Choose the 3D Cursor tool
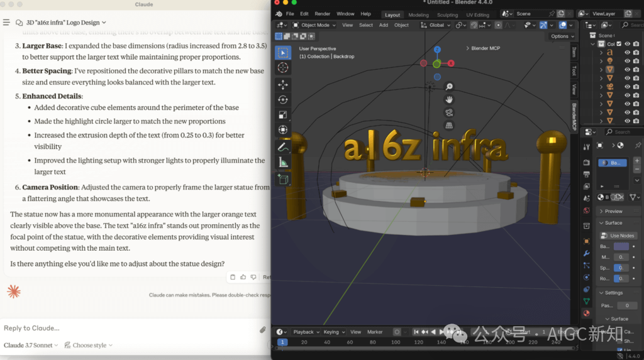Screen dimensions: 644x360 283,67
